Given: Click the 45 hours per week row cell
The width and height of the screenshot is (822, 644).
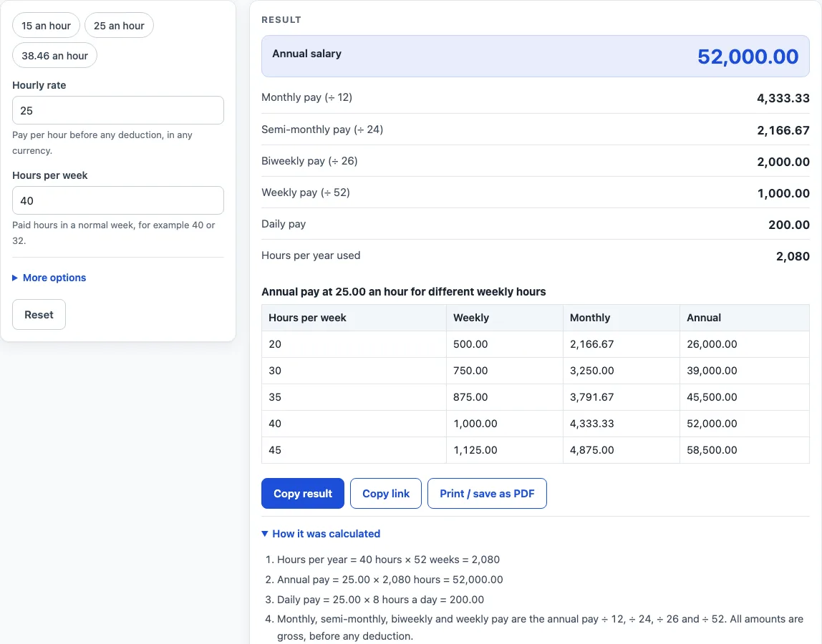Looking at the screenshot, I should pyautogui.click(x=354, y=450).
